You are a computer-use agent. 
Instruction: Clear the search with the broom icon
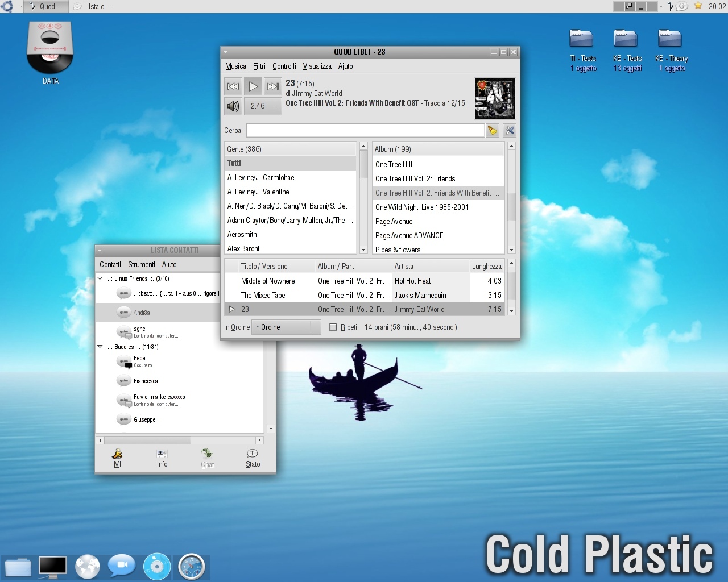pos(493,131)
